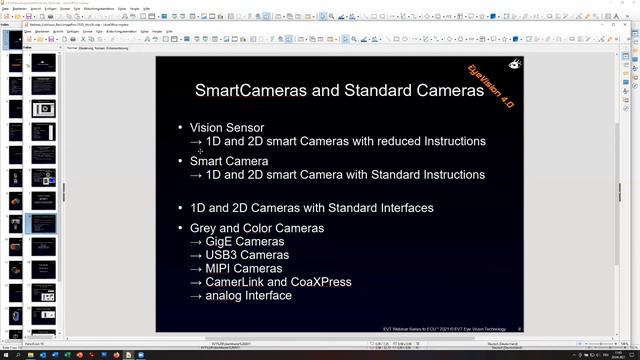Select first title slide thumbnail in front panel
640x360 pixels.
coord(44,63)
